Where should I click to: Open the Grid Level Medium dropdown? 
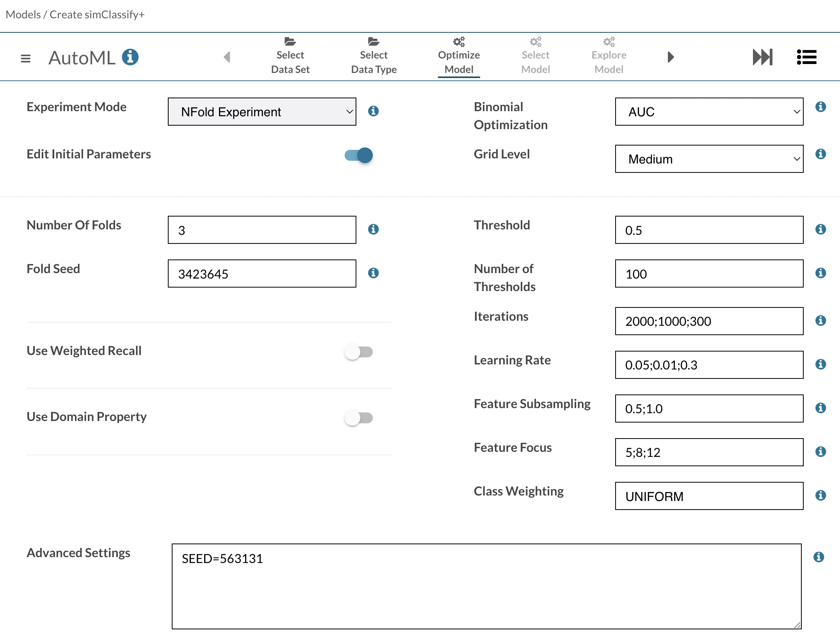pos(709,159)
